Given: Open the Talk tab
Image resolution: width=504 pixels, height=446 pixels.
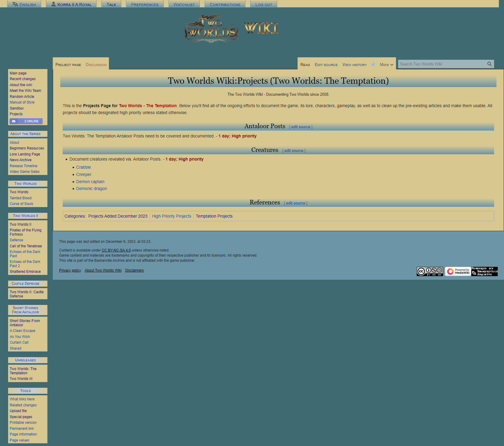Looking at the screenshot, I should coord(111,5).
